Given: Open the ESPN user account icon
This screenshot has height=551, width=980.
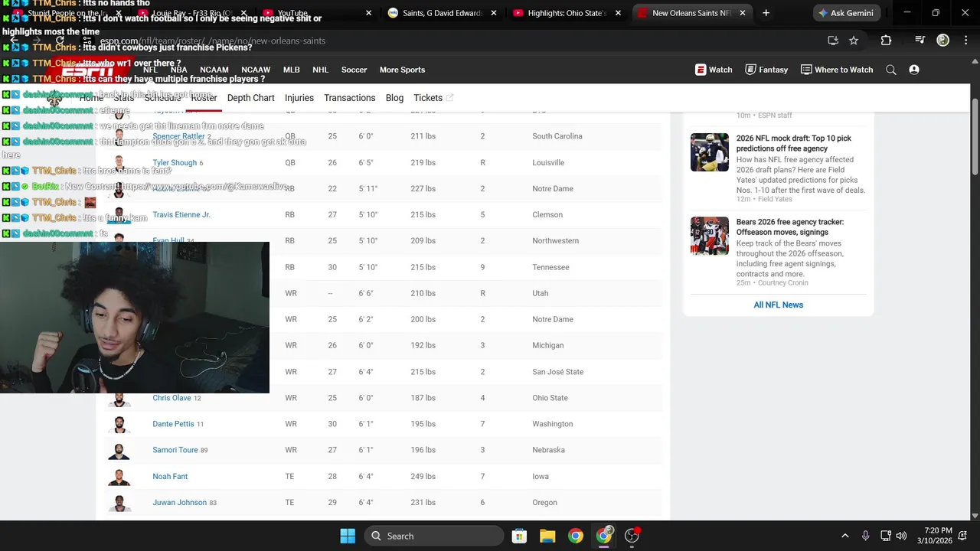Looking at the screenshot, I should [x=914, y=70].
